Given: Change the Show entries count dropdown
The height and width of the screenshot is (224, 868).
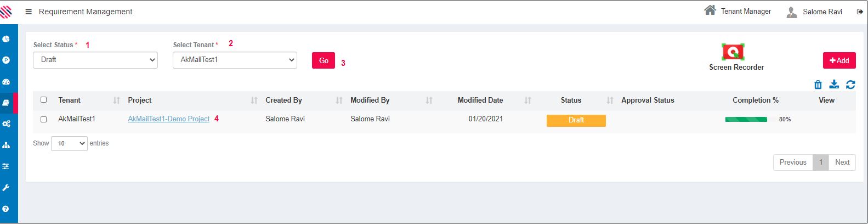Looking at the screenshot, I should pos(69,143).
